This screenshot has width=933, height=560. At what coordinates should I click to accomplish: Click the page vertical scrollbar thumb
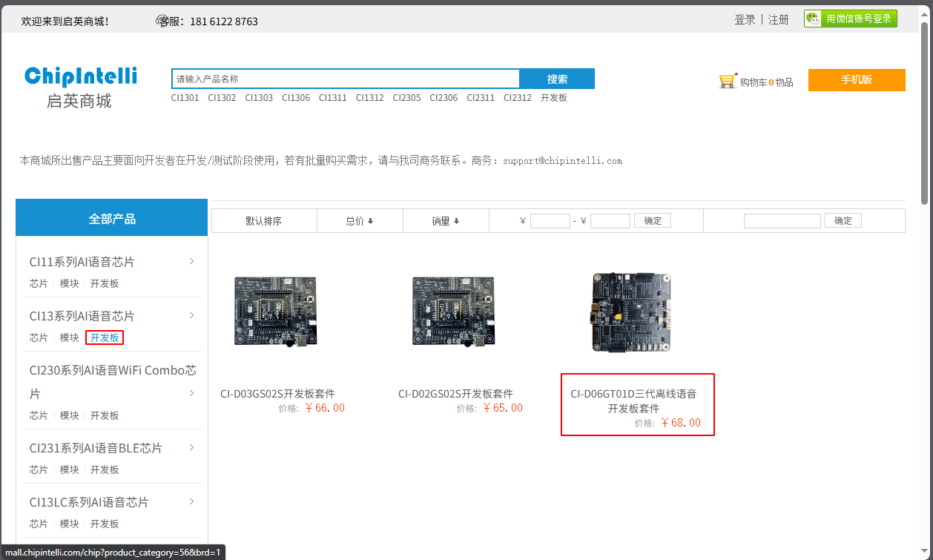coord(924,113)
